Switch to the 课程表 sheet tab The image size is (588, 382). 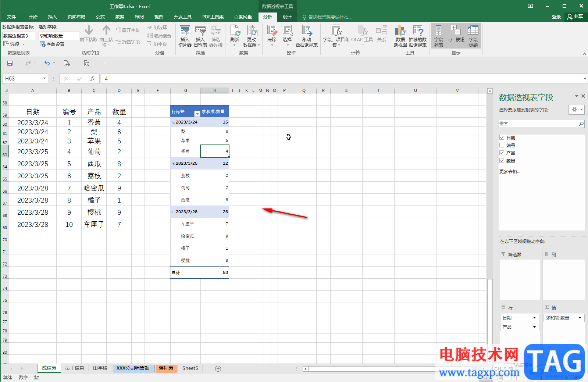coord(166,368)
